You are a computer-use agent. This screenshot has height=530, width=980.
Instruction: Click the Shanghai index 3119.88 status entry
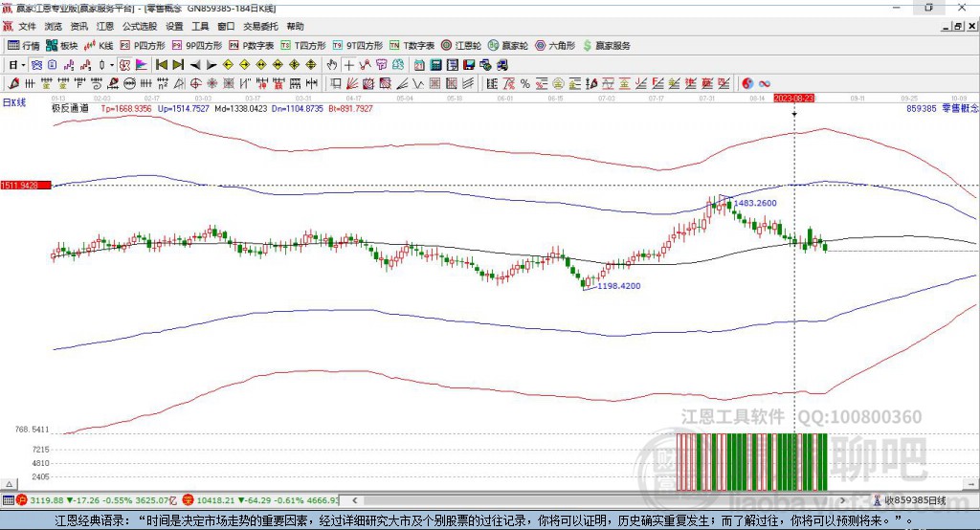click(x=98, y=500)
